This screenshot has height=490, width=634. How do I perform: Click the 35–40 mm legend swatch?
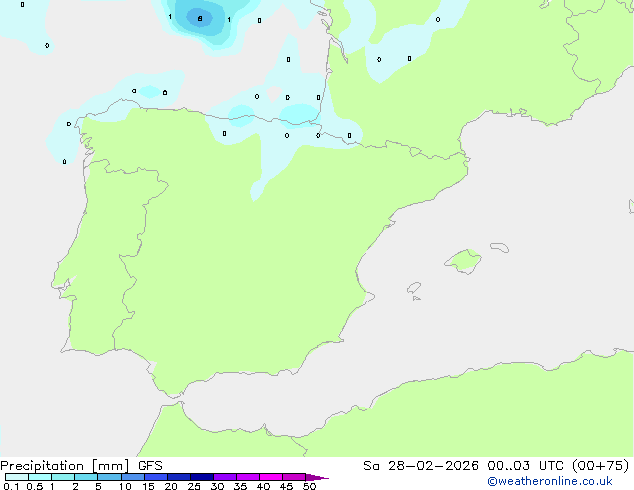247,477
